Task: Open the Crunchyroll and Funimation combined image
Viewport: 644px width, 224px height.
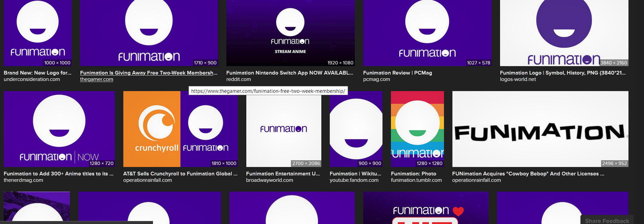Action: click(x=180, y=129)
